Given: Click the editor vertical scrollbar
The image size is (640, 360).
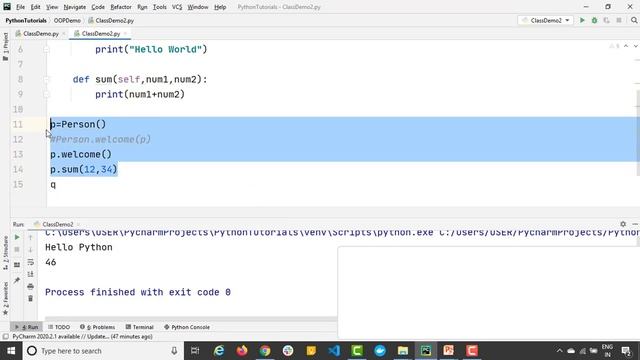Looking at the screenshot, I should point(638,133).
